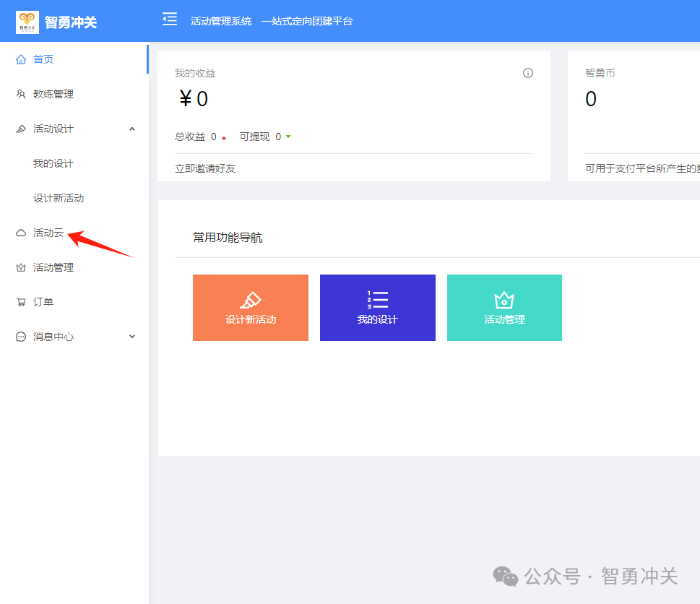Expand the 消息中心 submenu chevron
Viewport: 700px width, 604px height.
pyautogui.click(x=131, y=336)
